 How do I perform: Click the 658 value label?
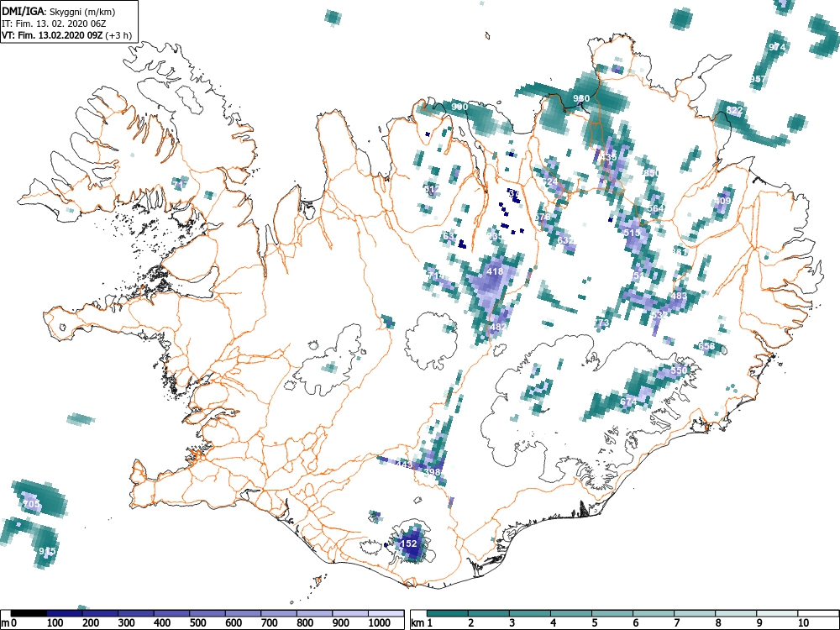[706, 346]
